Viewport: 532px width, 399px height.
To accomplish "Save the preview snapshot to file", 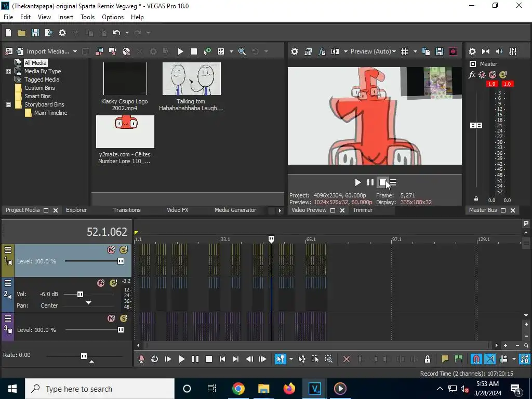I will (440, 51).
